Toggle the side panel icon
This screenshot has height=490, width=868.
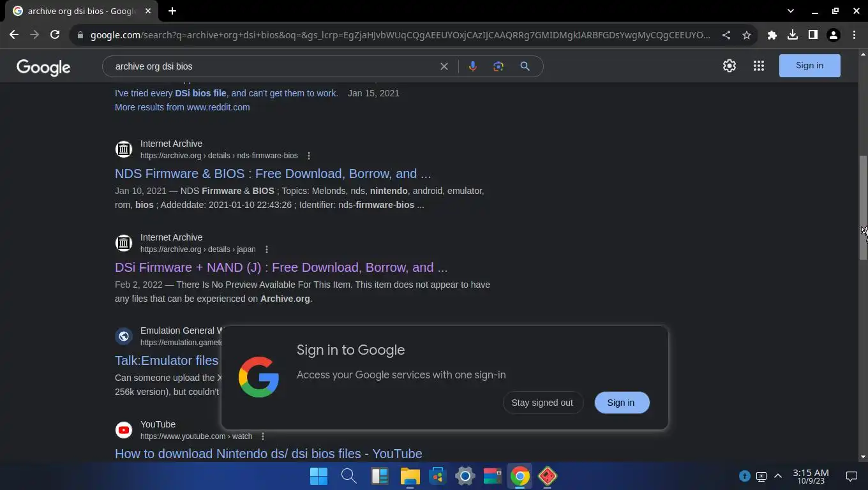[813, 35]
